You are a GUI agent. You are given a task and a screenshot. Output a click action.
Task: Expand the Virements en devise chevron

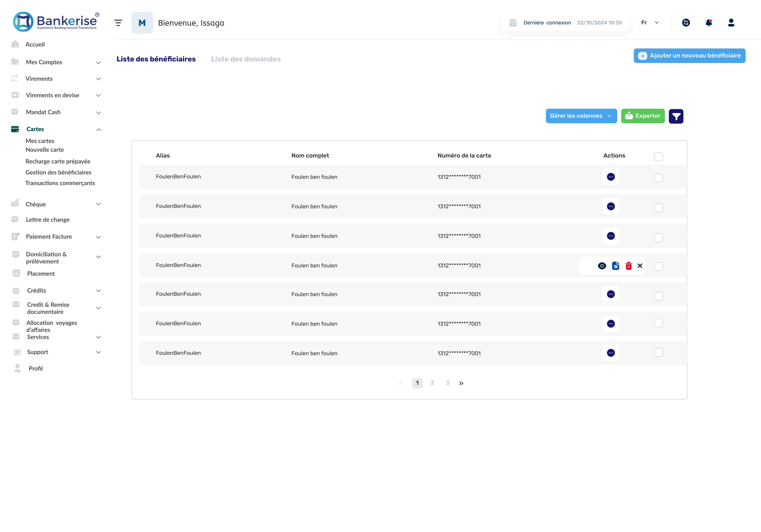click(98, 95)
